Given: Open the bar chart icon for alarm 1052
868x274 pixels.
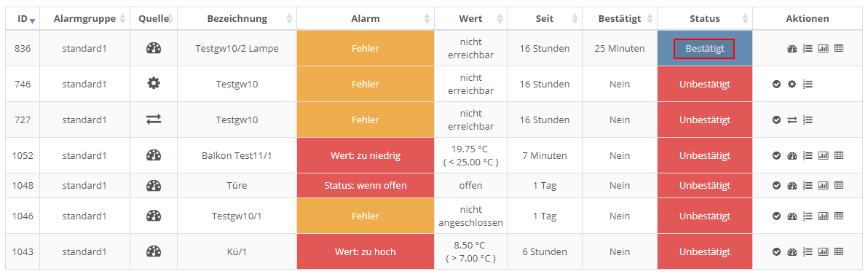Looking at the screenshot, I should click(x=823, y=155).
